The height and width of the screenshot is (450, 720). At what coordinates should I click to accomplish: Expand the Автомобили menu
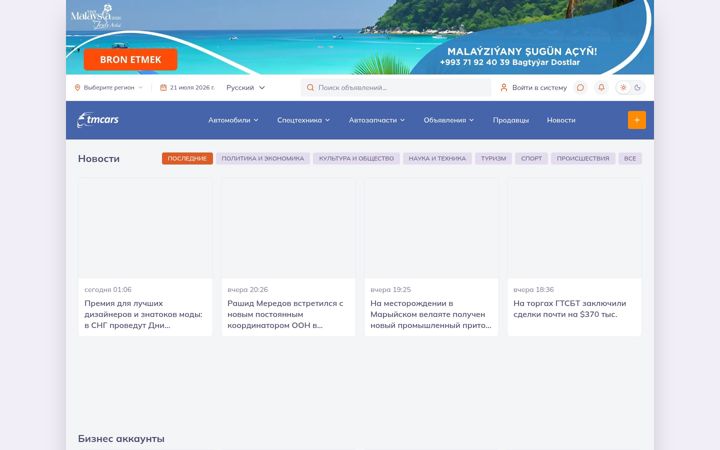233,120
